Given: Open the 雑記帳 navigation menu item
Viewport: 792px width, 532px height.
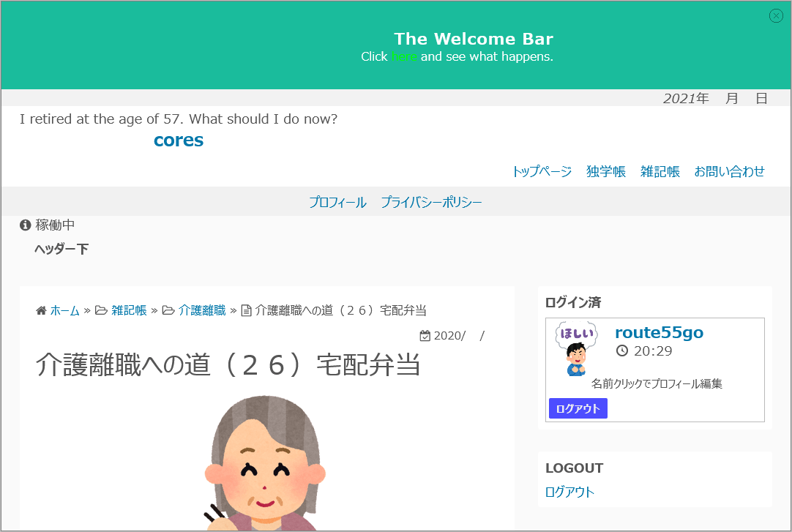Looking at the screenshot, I should click(660, 172).
